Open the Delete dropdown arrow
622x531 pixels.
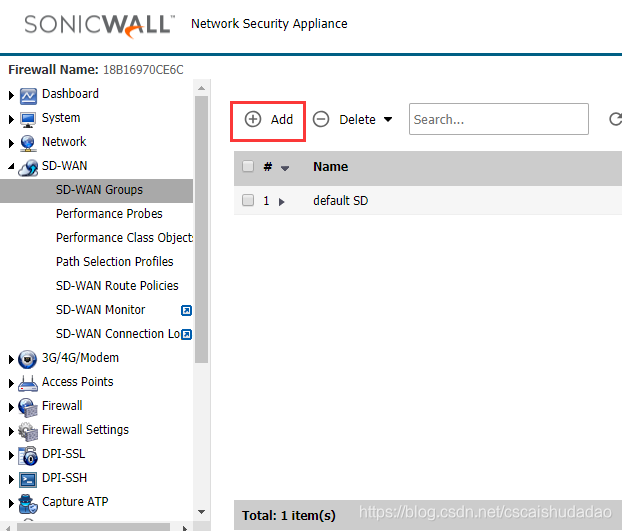[x=388, y=119]
